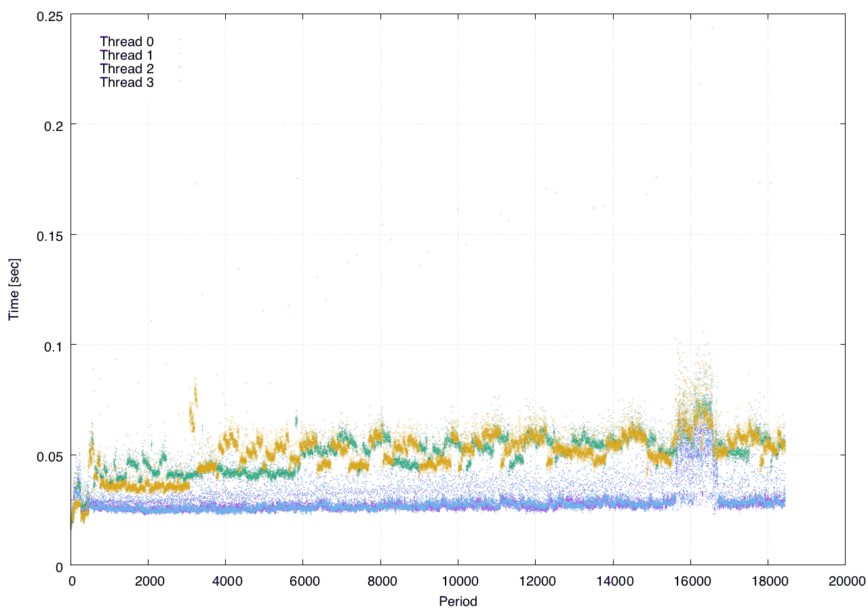Click the highest outlier point near 0.25
Image resolution: width=868 pixels, height=608 pixels.
coord(712,28)
